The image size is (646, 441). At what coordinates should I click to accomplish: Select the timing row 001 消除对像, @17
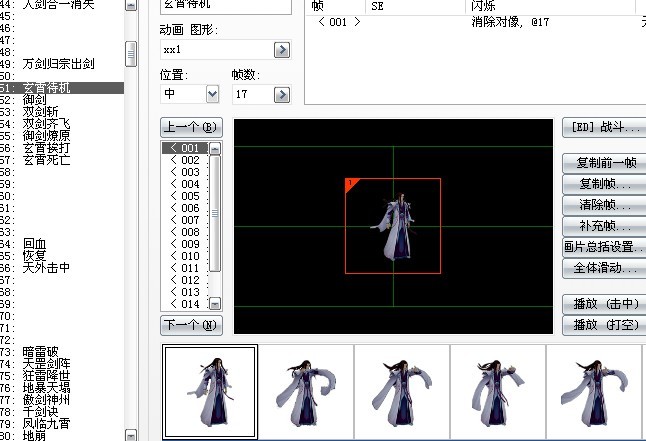pyautogui.click(x=476, y=22)
